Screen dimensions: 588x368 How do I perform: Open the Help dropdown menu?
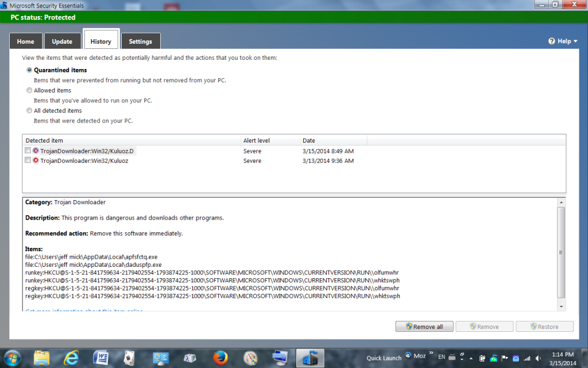coord(563,41)
